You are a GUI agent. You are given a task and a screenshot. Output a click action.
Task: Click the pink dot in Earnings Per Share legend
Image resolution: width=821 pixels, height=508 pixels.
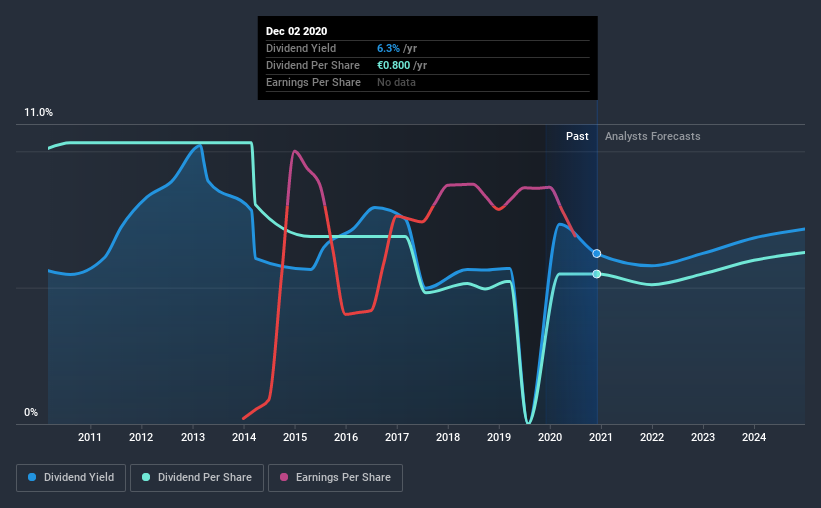(284, 477)
